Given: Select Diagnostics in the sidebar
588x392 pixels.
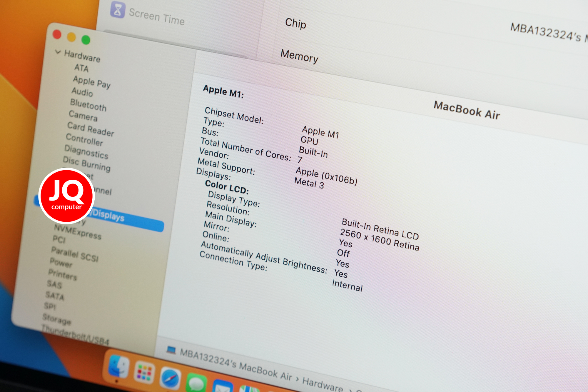Looking at the screenshot, I should click(86, 152).
